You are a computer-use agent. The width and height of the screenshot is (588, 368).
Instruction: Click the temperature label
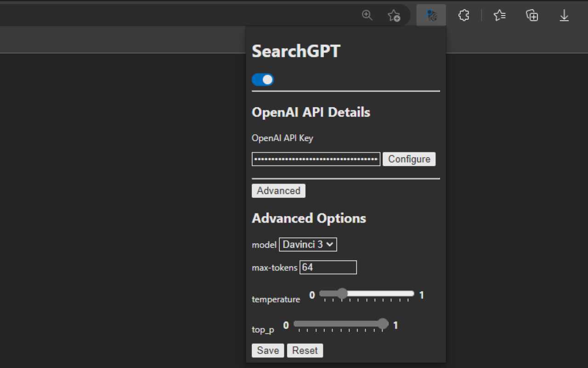click(276, 299)
